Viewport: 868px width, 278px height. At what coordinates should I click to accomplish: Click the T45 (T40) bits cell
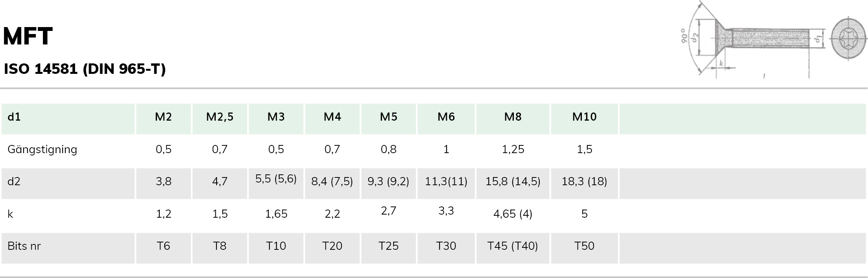point(513,246)
